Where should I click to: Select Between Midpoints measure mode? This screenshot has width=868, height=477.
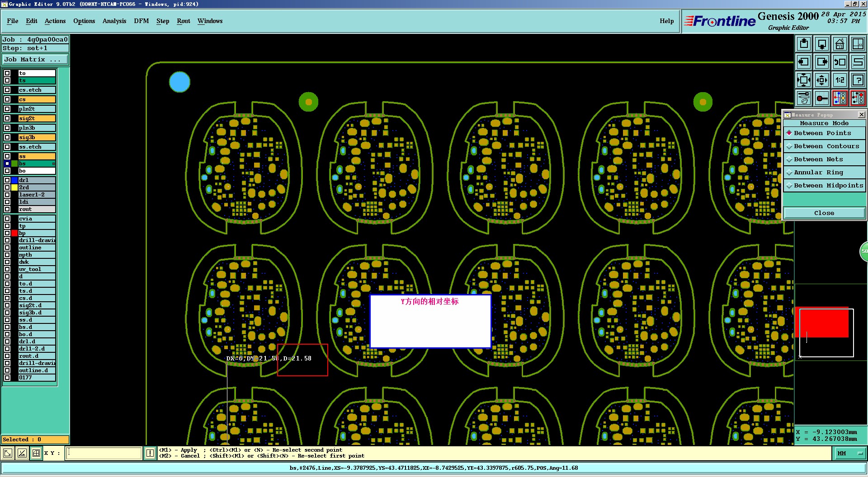[x=824, y=186]
